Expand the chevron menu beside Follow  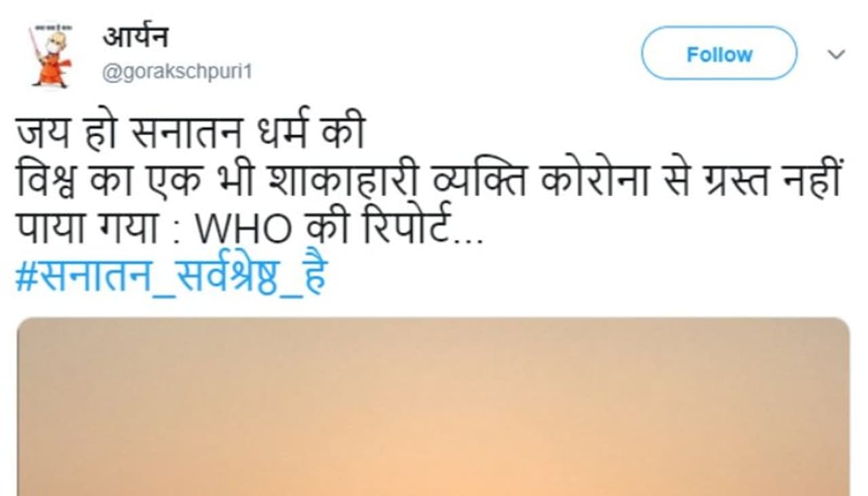point(837,54)
